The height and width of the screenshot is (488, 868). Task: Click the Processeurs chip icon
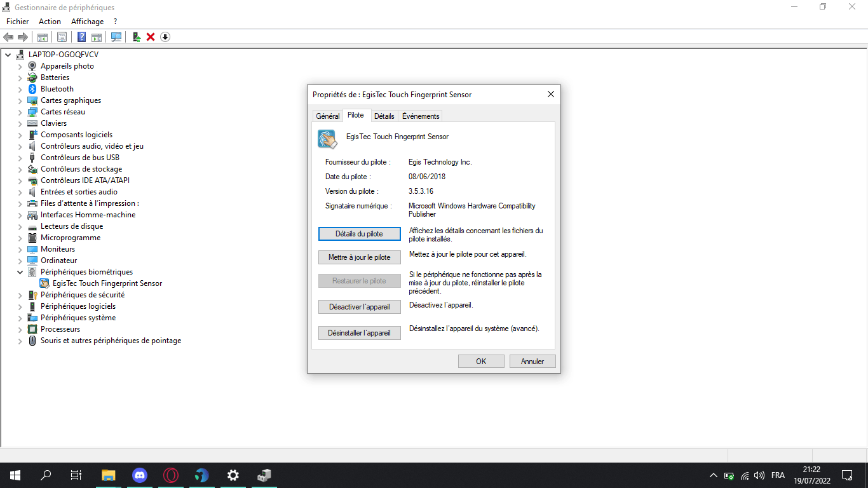pos(32,329)
